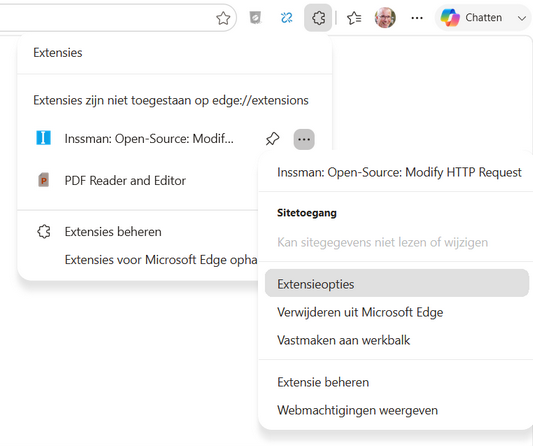The width and height of the screenshot is (533, 446).
Task: Click more actions dots for Inssman
Action: tap(304, 139)
